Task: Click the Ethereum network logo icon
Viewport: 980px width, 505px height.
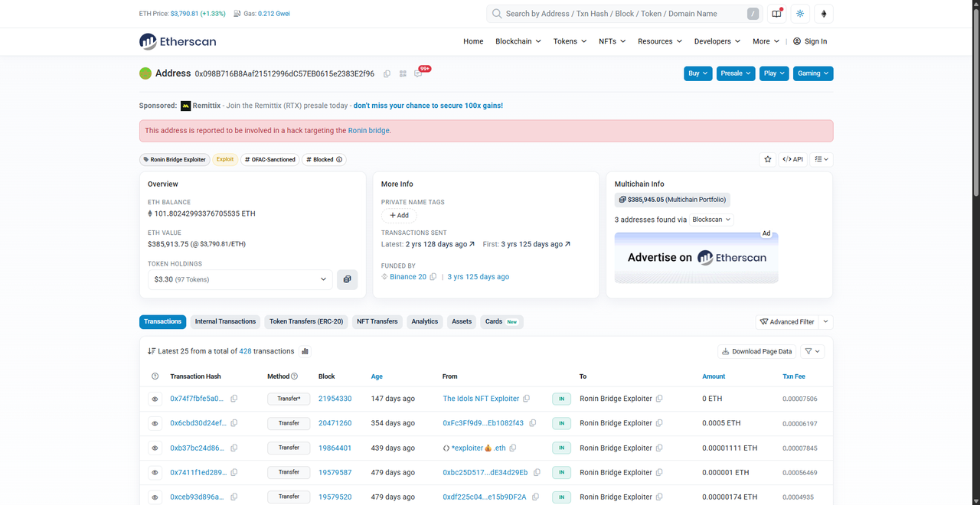Action: tap(824, 14)
